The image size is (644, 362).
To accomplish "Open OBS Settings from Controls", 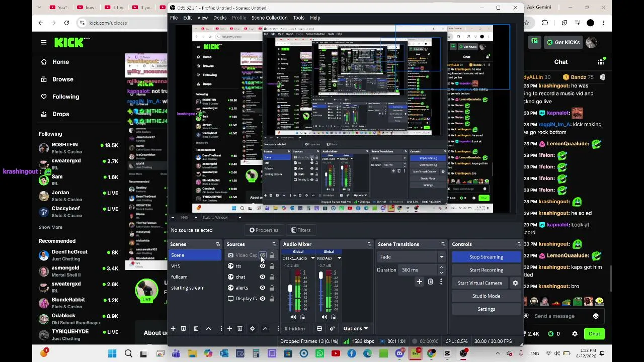I will point(486,309).
